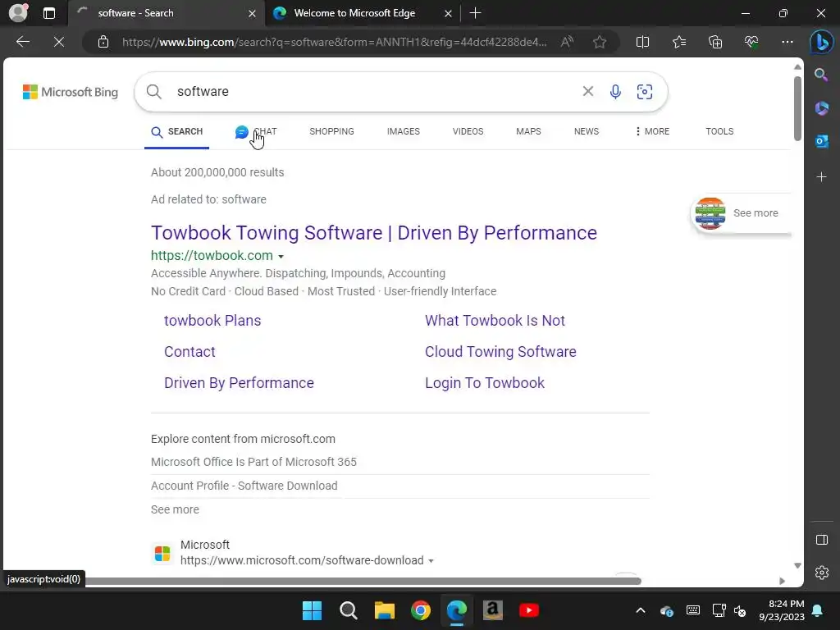Click the browser address bar URL
Viewport: 840px width, 630px height.
[x=335, y=42]
